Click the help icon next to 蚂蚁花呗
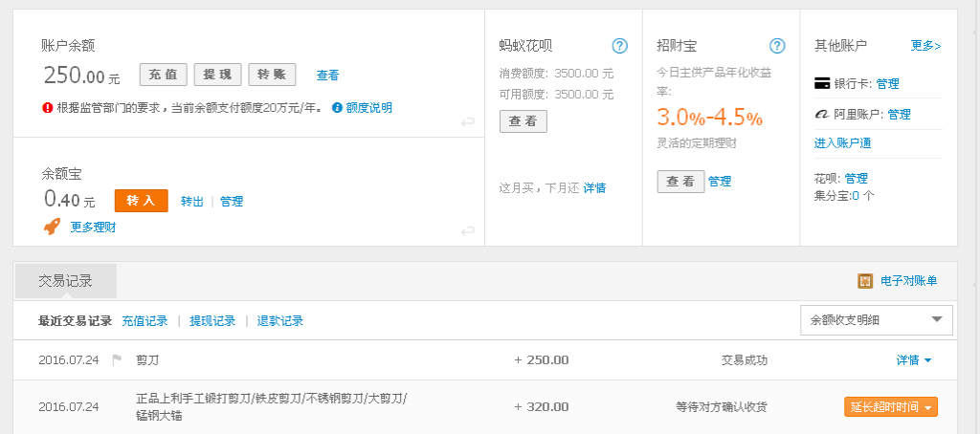The image size is (980, 434). [619, 46]
